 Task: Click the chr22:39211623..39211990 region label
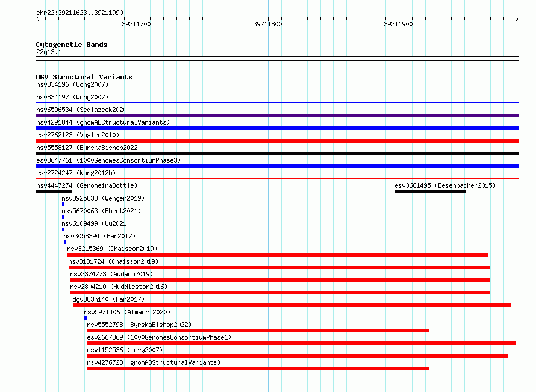(x=79, y=13)
